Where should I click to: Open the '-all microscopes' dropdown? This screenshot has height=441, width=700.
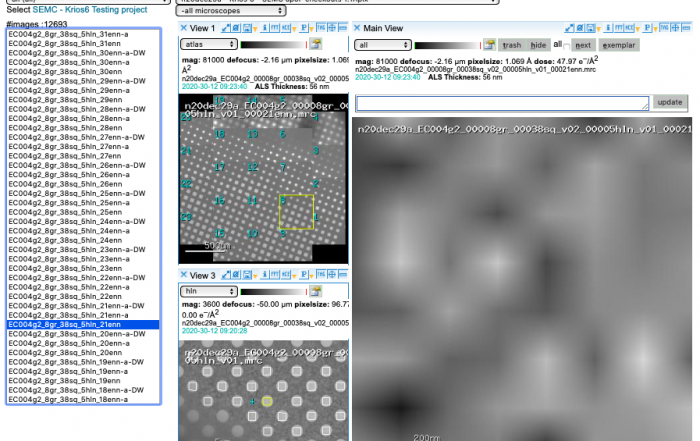[231, 11]
